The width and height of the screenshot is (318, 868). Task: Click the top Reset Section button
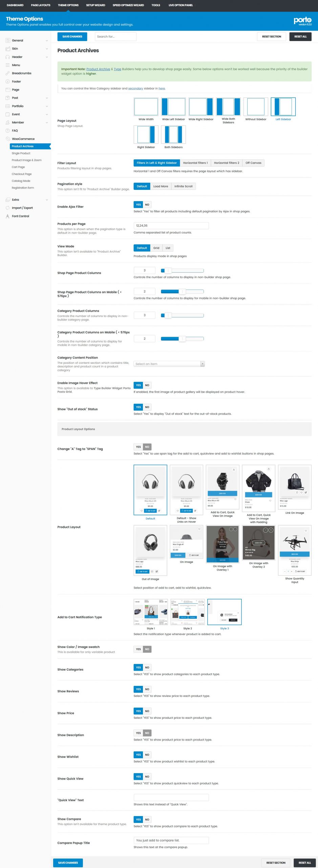click(271, 37)
